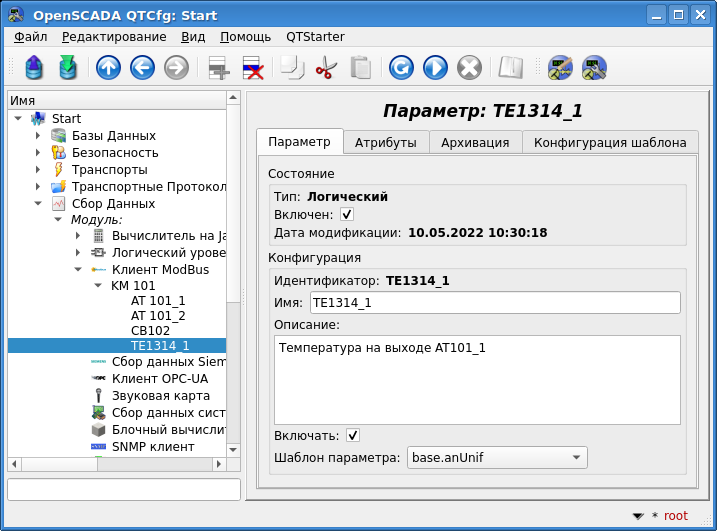This screenshot has width=717, height=531.
Task: Go up one level with the up arrow icon
Action: [x=108, y=67]
